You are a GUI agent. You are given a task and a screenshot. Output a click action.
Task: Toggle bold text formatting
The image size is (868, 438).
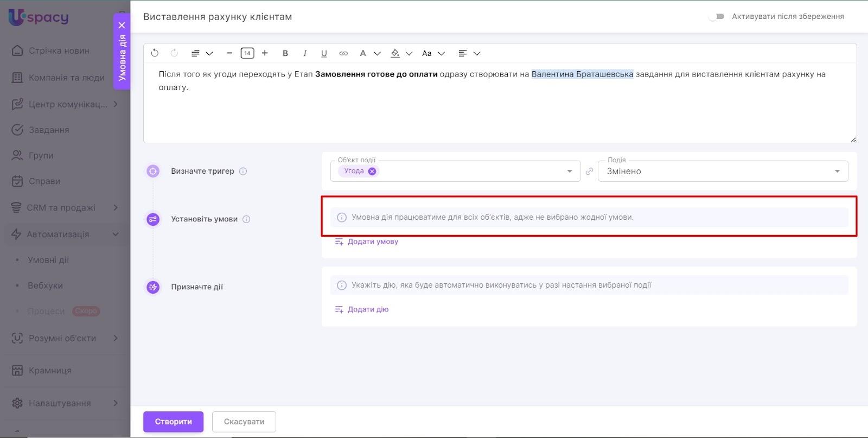point(285,53)
